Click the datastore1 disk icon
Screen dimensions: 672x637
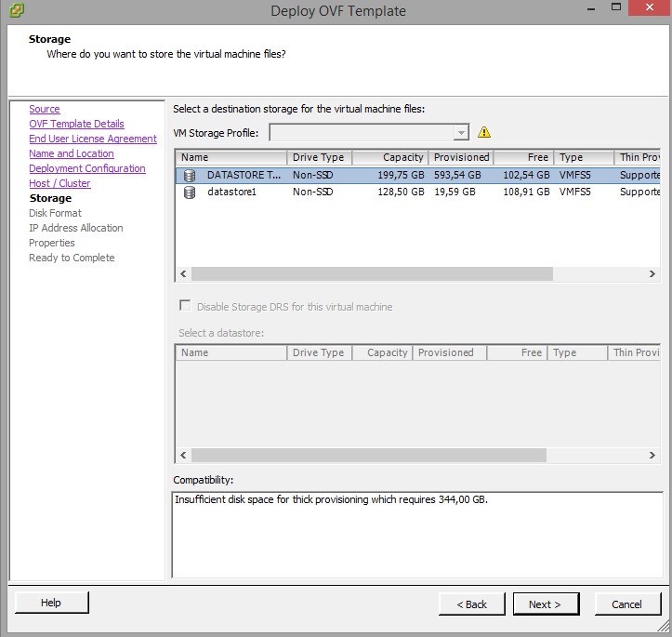click(x=190, y=192)
